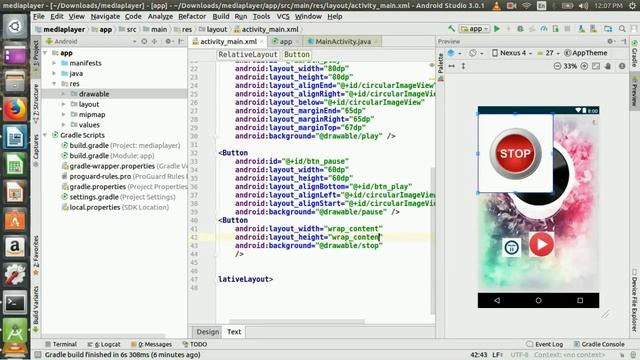Zoom in the layout preview
640x360 pixels.
[584, 66]
